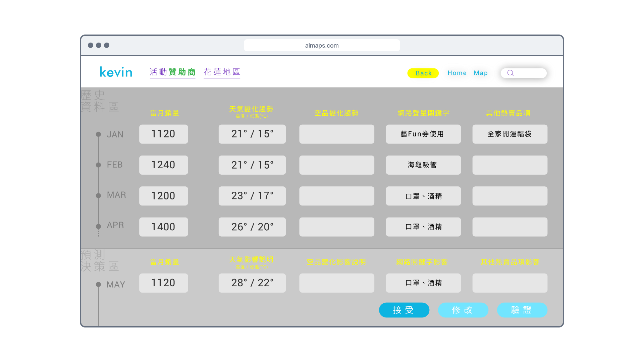
Task: Click the 全家開運福袋 hot item field
Action: (x=509, y=134)
